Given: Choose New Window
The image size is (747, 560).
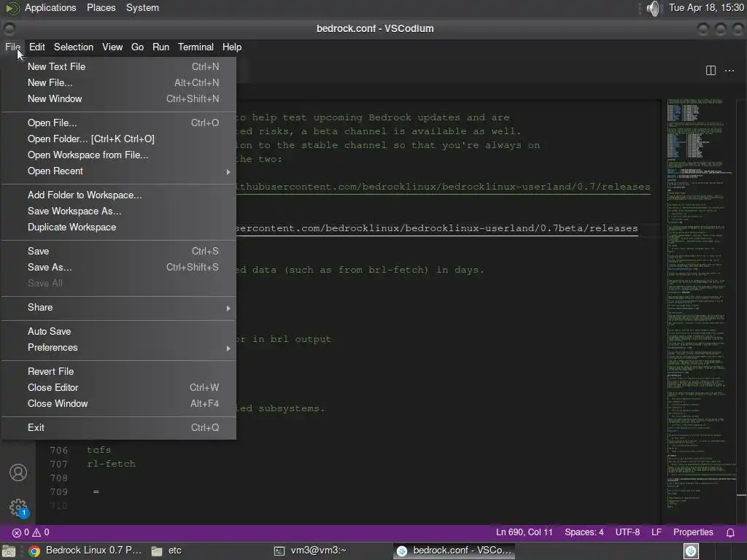Looking at the screenshot, I should (x=119, y=99).
